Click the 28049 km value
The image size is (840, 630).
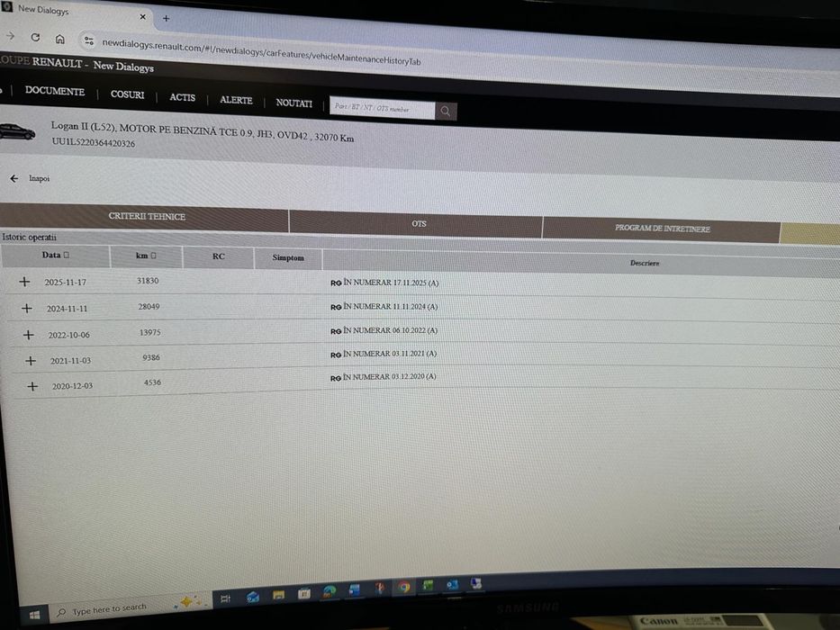pyautogui.click(x=149, y=306)
